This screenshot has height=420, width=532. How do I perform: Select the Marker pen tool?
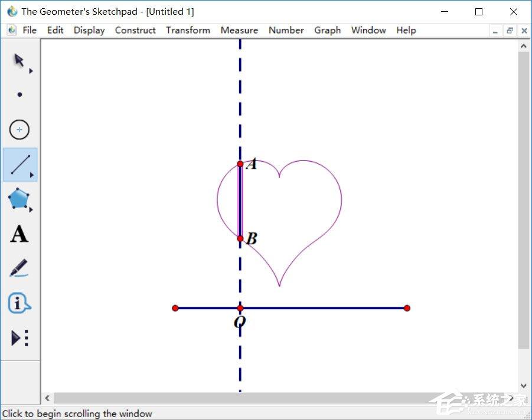coord(19,268)
